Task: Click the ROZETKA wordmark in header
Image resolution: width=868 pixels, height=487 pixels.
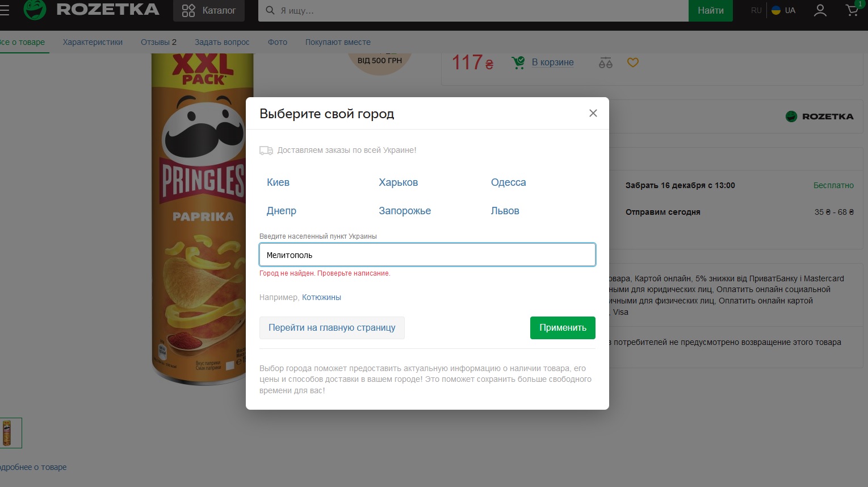Action: click(x=108, y=10)
